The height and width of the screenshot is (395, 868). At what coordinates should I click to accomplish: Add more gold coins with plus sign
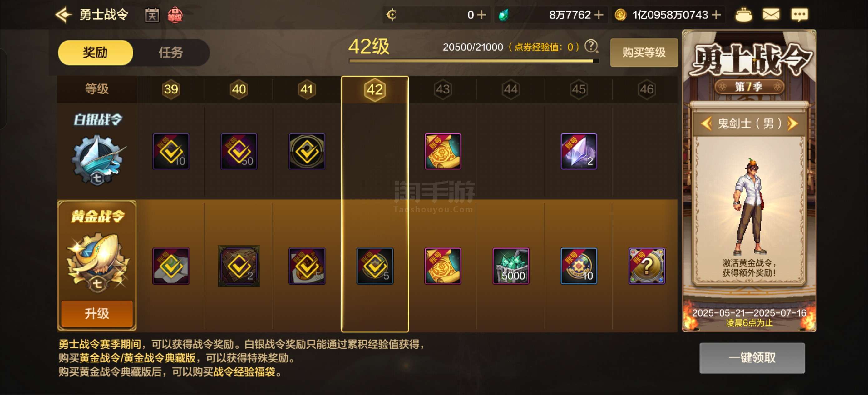point(716,15)
